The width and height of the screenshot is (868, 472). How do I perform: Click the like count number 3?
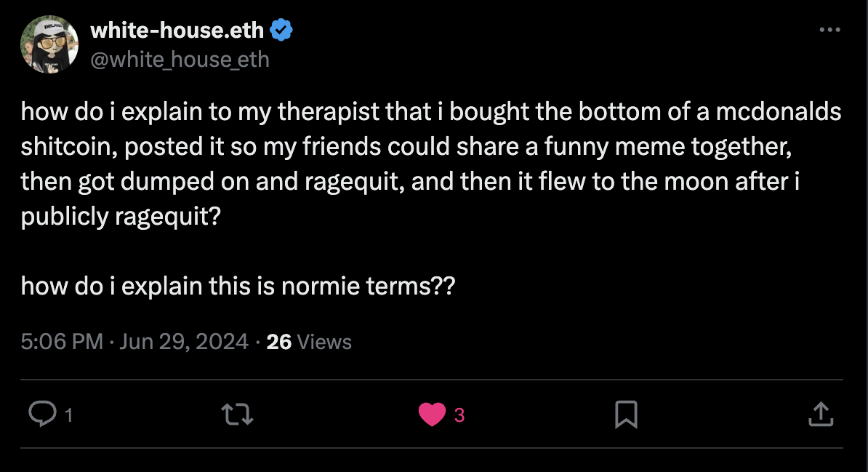click(459, 414)
